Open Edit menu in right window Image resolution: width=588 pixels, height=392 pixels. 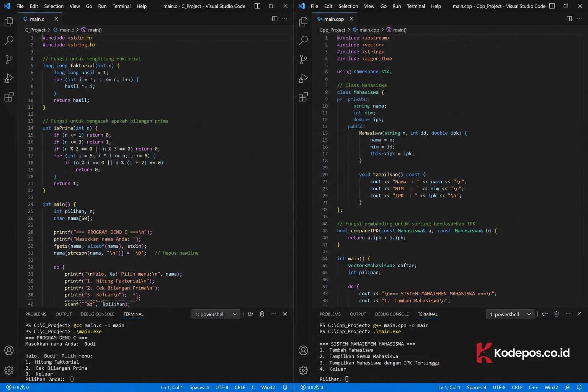pyautogui.click(x=328, y=6)
